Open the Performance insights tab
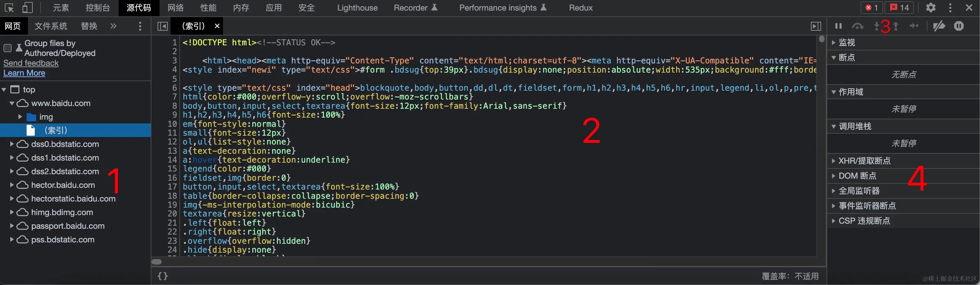980x285 pixels. [503, 7]
